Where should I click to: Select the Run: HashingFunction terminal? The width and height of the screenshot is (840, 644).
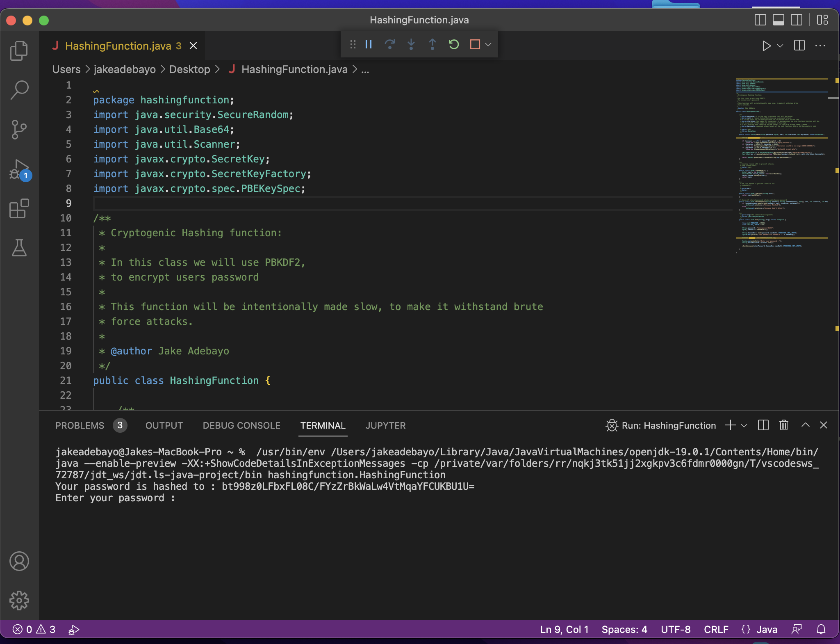point(661,425)
